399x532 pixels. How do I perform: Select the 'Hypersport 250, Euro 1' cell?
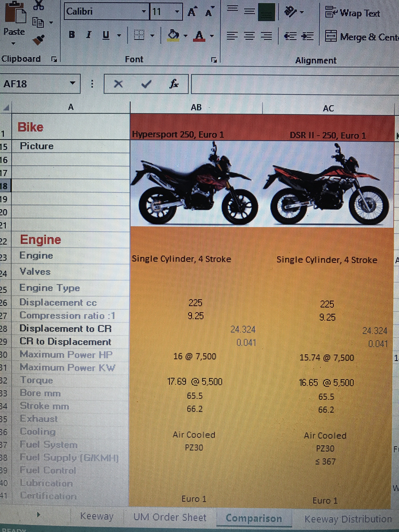[x=196, y=127]
